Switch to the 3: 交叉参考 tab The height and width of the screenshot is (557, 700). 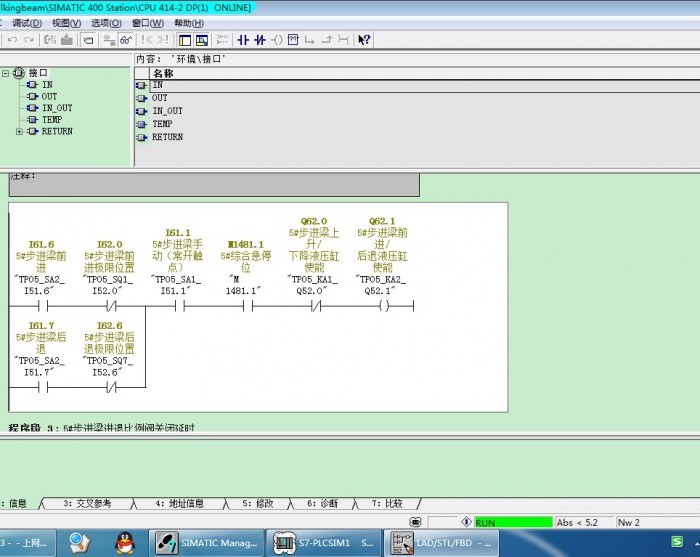pyautogui.click(x=88, y=503)
